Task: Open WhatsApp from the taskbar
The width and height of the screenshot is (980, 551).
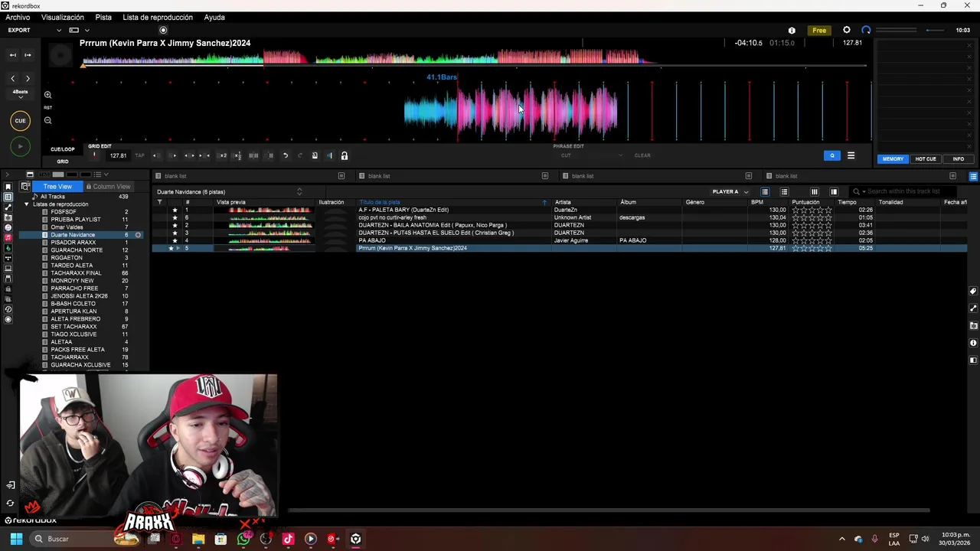Action: click(x=243, y=539)
